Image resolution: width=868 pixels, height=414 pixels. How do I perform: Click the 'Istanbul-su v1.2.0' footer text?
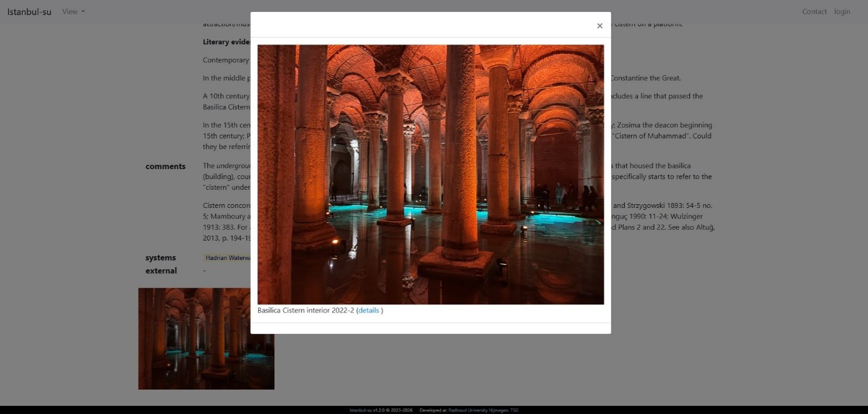(366, 410)
